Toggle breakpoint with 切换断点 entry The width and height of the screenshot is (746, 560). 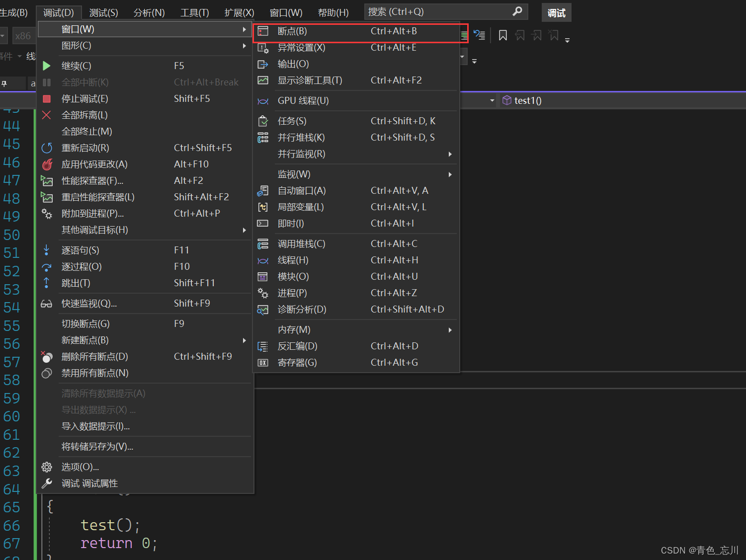tap(85, 324)
